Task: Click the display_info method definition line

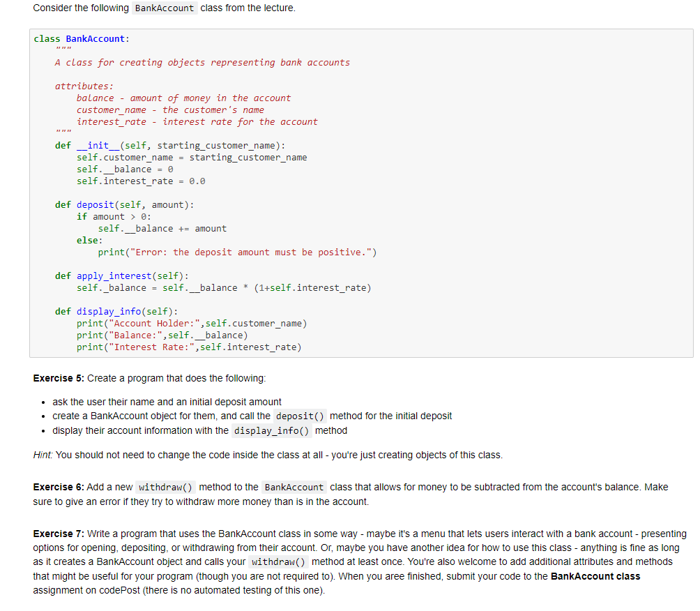Action: (116, 311)
